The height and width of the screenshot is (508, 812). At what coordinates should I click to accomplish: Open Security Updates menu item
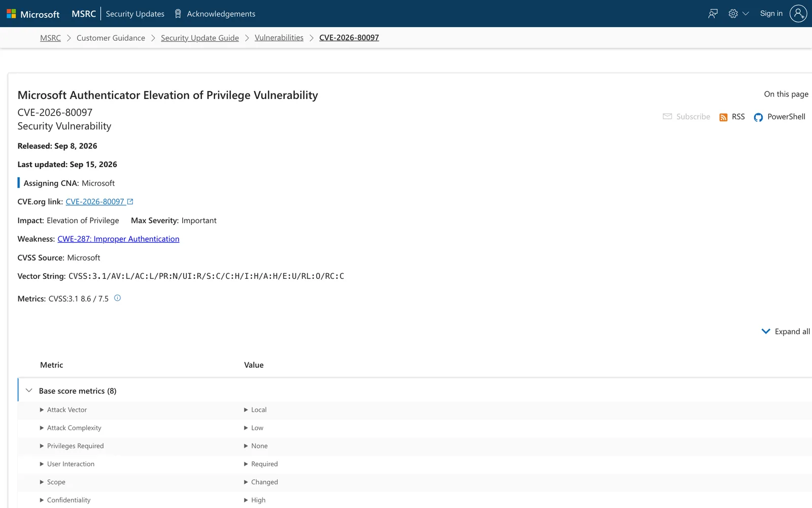135,14
